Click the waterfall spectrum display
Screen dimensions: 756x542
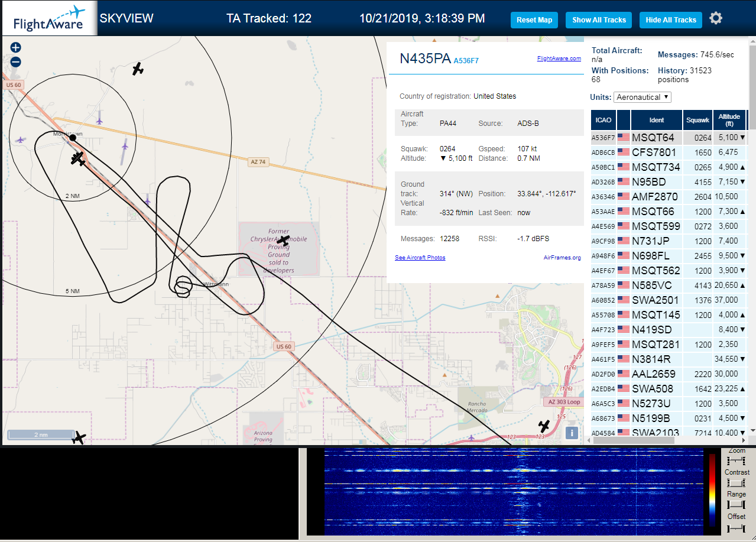coord(513,492)
